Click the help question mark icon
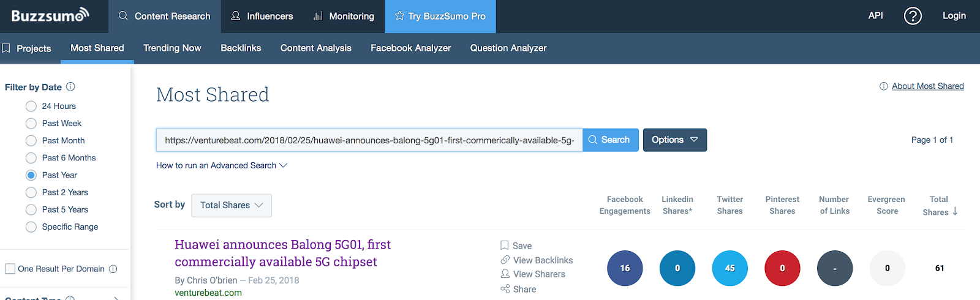The image size is (980, 300). click(913, 16)
